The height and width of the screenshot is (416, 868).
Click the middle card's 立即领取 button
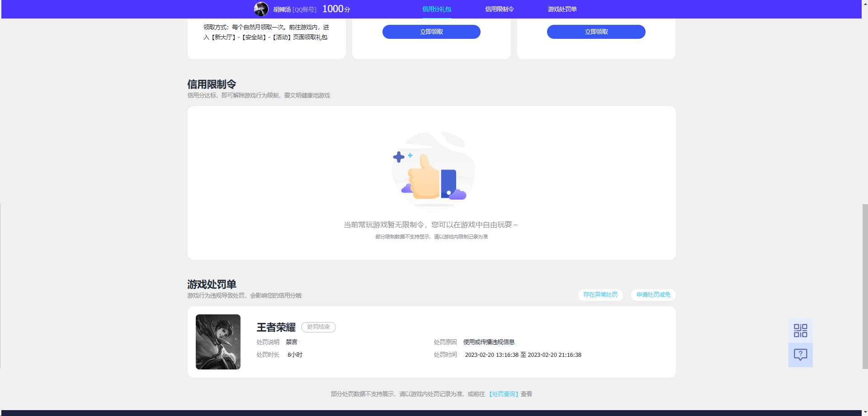click(431, 32)
